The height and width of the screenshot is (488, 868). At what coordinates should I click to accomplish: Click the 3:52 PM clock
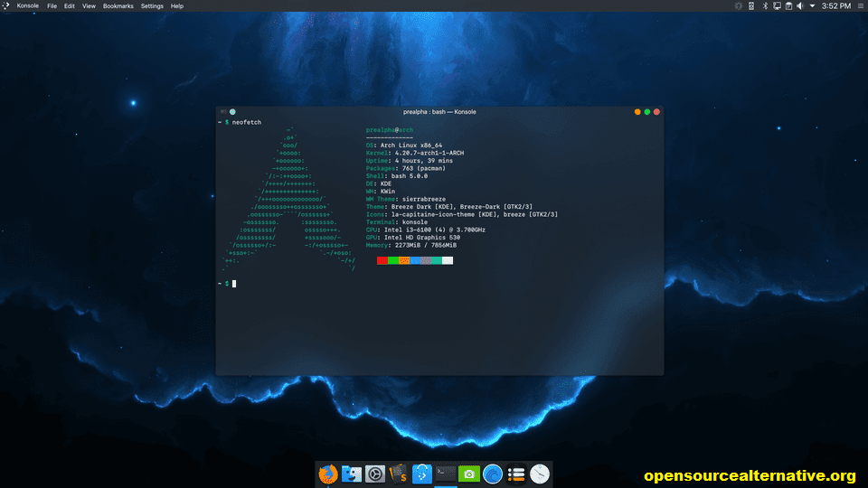(x=835, y=6)
